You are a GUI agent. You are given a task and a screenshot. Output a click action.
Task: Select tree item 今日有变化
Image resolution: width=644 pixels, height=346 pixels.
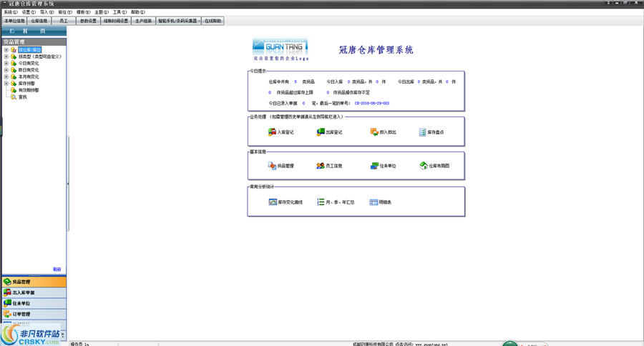click(29, 63)
